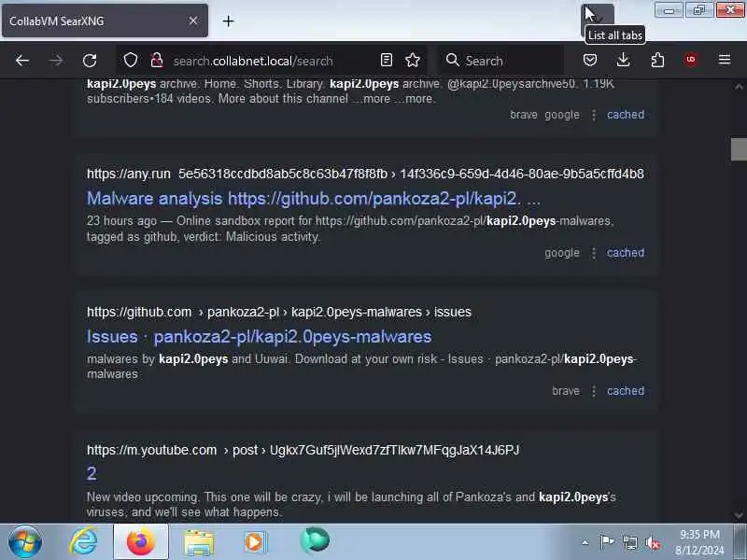
Task: Open cached link of kapi2.0peys archive result
Action: click(x=625, y=115)
